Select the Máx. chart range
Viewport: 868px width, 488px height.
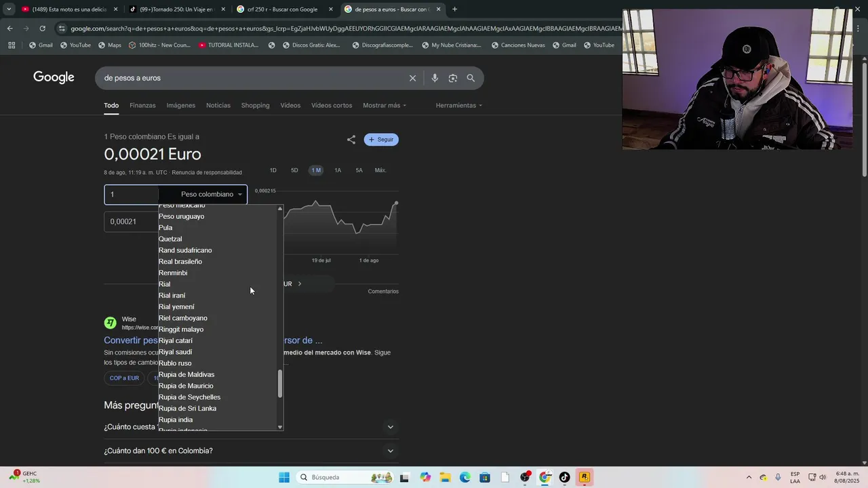380,170
